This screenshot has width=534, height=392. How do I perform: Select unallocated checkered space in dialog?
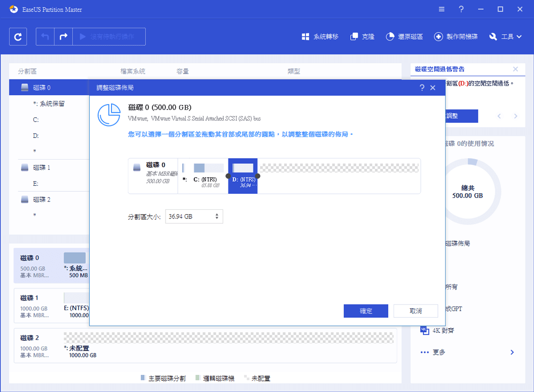[x=339, y=168]
